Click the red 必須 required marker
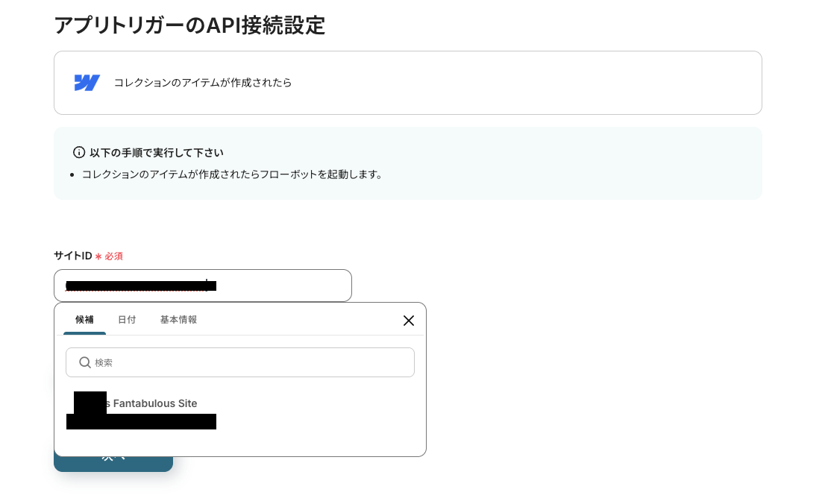Viewport: 828px width, 504px height. click(x=113, y=256)
